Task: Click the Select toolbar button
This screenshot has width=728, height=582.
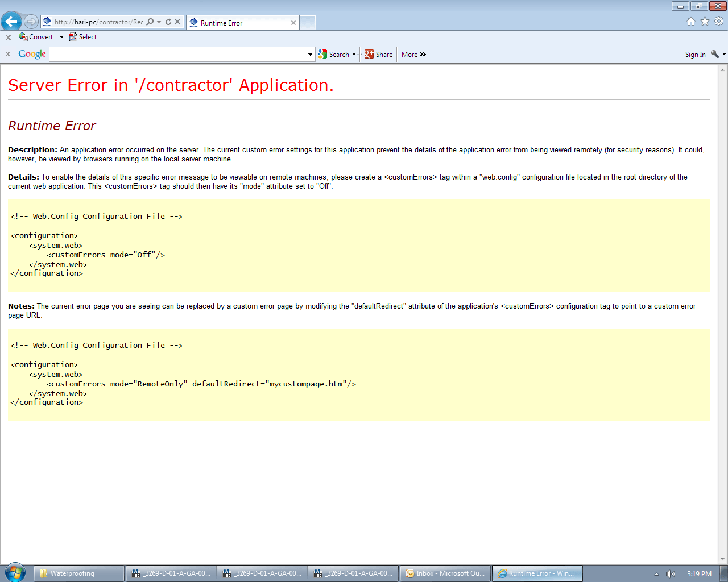Action: [x=82, y=37]
